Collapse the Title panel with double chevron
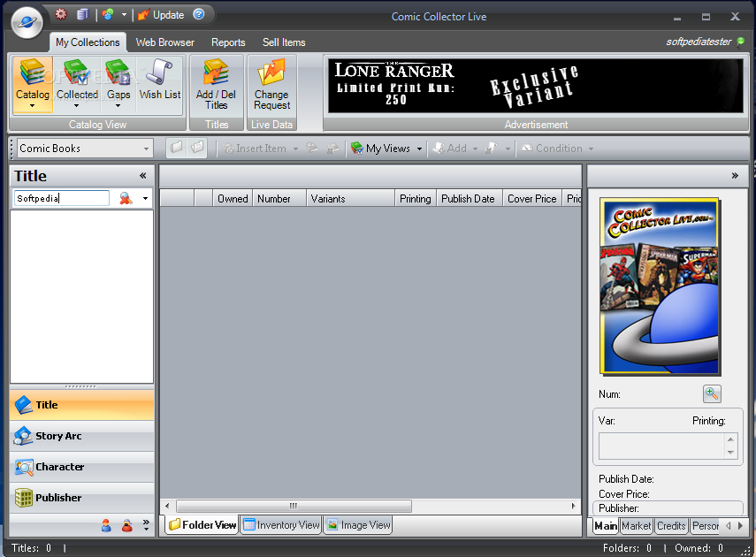Viewport: 756px width, 557px height. tap(142, 176)
